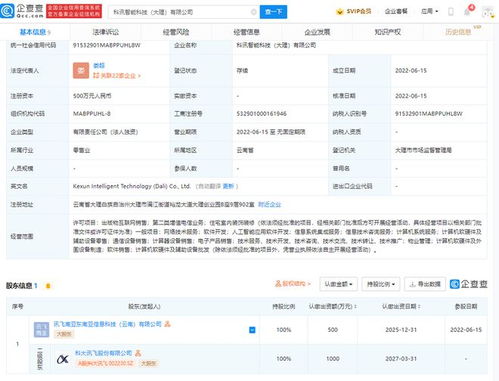
Task: Click the 企业类型 value 有限责任公司
Action: tap(105, 132)
